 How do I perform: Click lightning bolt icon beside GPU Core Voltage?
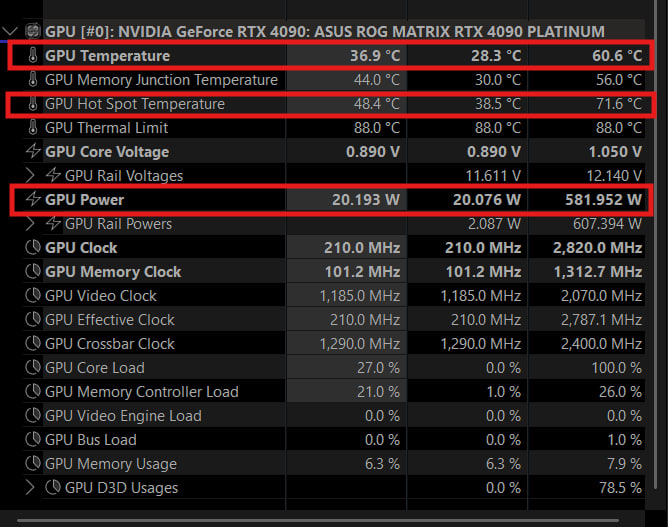(x=33, y=151)
